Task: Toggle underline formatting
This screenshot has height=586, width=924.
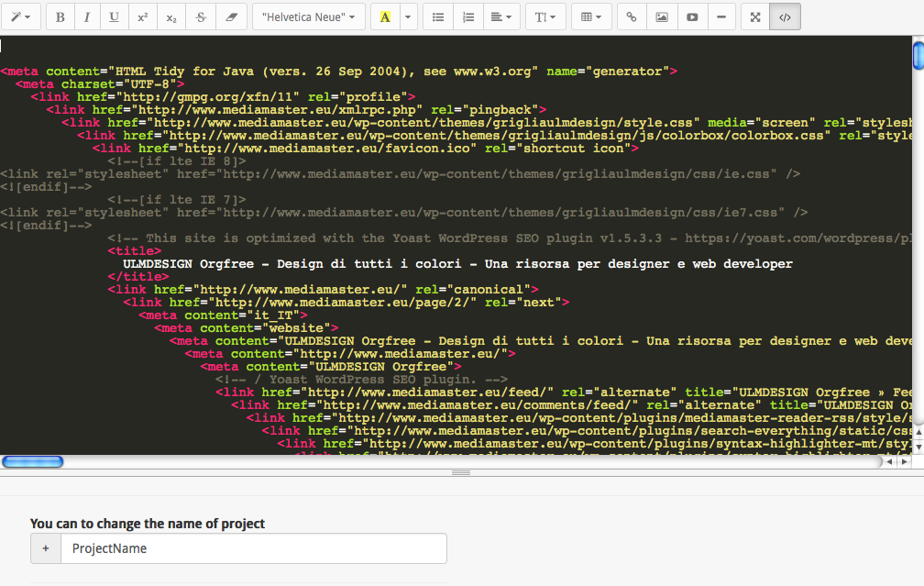Action: 115,17
